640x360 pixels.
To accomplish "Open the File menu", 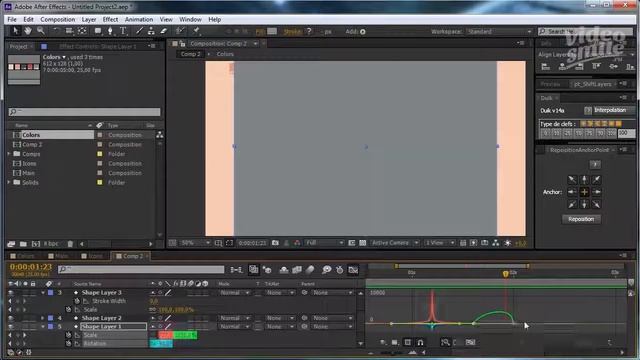I will (x=12, y=19).
